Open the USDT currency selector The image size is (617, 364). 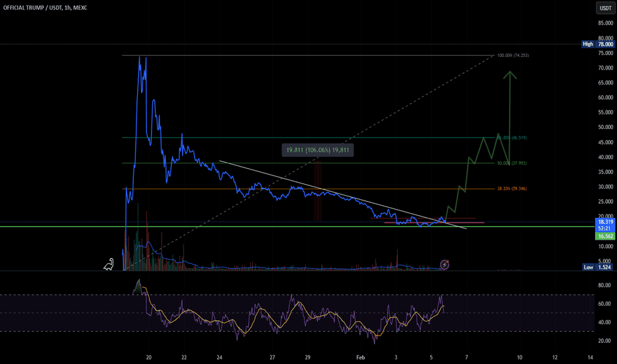(605, 8)
